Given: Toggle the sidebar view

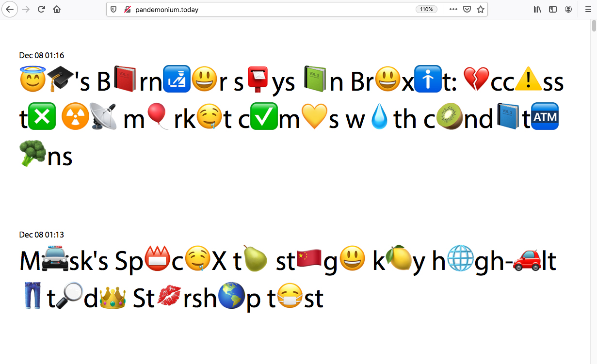Looking at the screenshot, I should coord(553,9).
